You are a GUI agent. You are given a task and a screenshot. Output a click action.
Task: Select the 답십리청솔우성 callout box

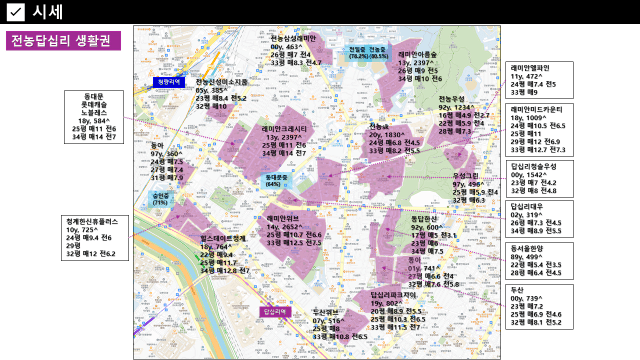pyautogui.click(x=539, y=179)
